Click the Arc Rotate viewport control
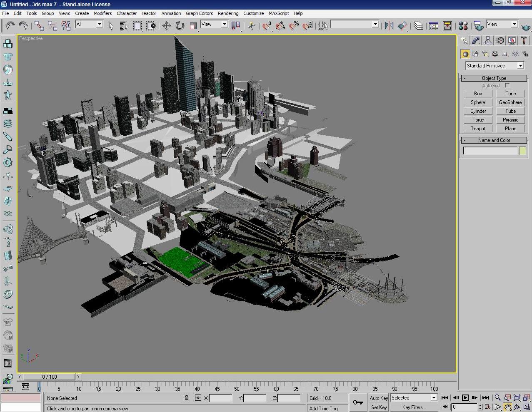532x412 pixels. tap(517, 407)
